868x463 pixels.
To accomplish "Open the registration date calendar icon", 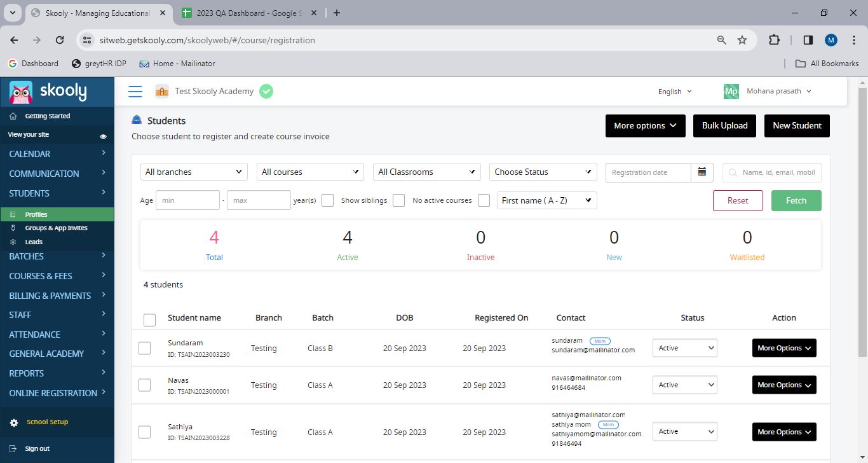I will point(702,172).
